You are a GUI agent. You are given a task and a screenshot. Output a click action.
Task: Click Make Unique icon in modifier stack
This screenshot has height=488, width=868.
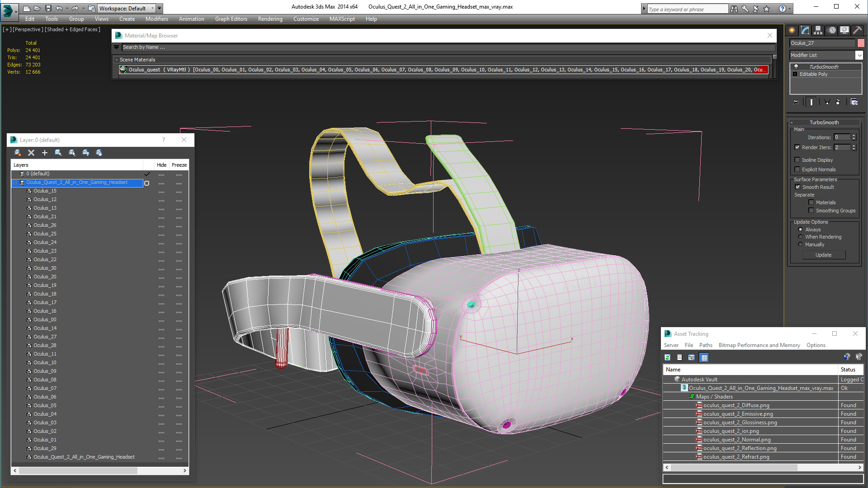[827, 102]
